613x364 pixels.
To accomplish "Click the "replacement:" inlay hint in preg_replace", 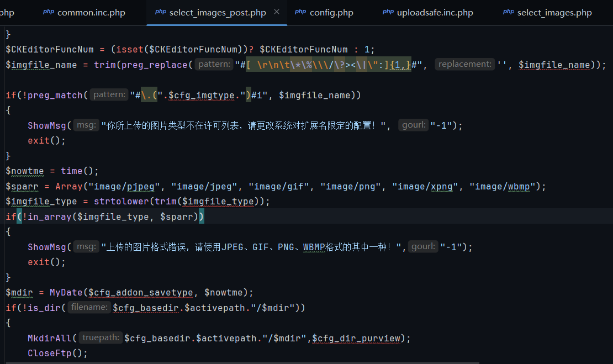I will (x=464, y=65).
